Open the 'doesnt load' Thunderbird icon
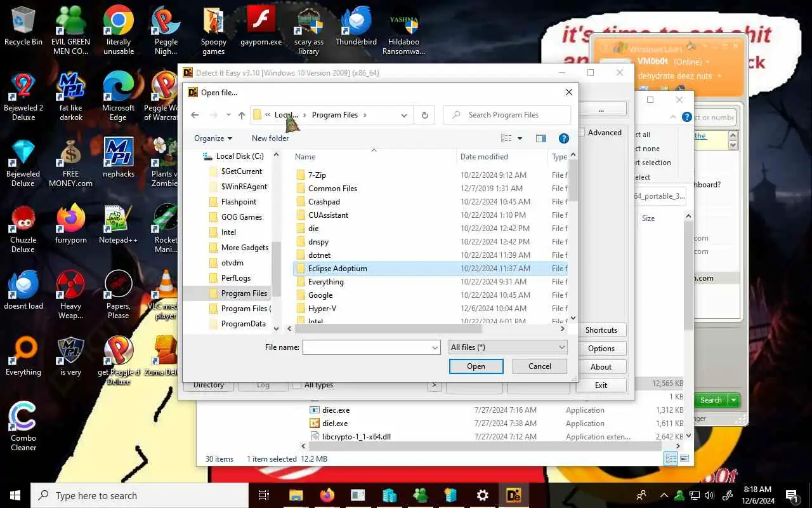 tap(23, 290)
